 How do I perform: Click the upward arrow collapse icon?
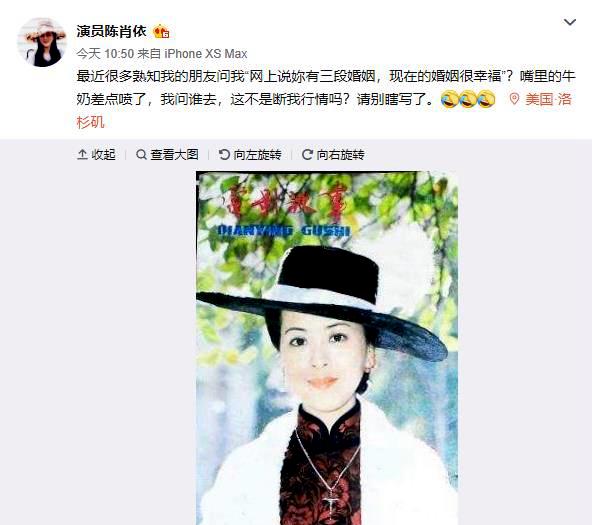(x=82, y=154)
